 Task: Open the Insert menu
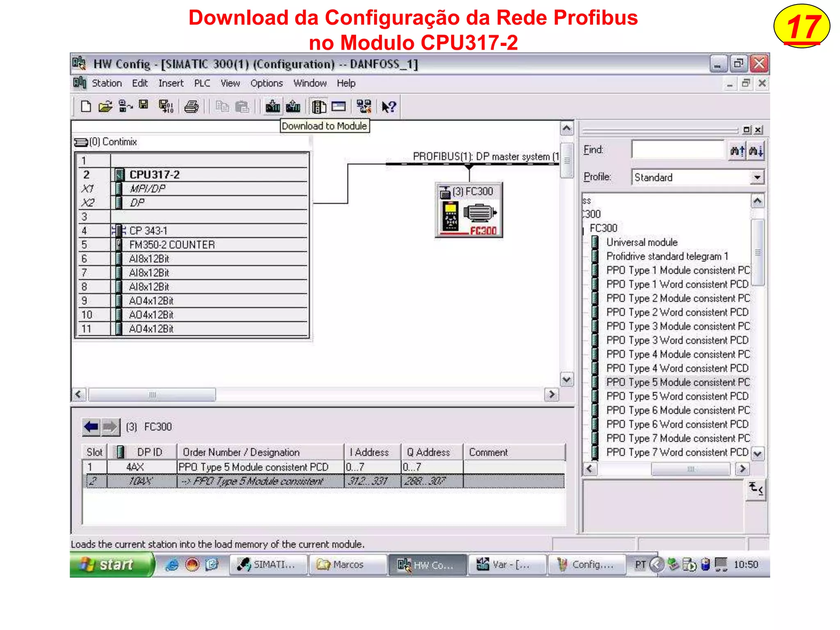click(x=171, y=83)
